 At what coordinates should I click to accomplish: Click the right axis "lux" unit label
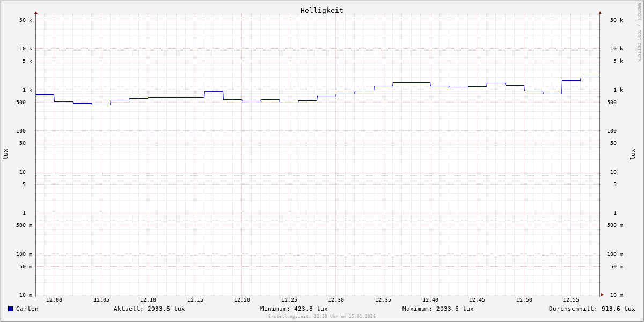(633, 154)
